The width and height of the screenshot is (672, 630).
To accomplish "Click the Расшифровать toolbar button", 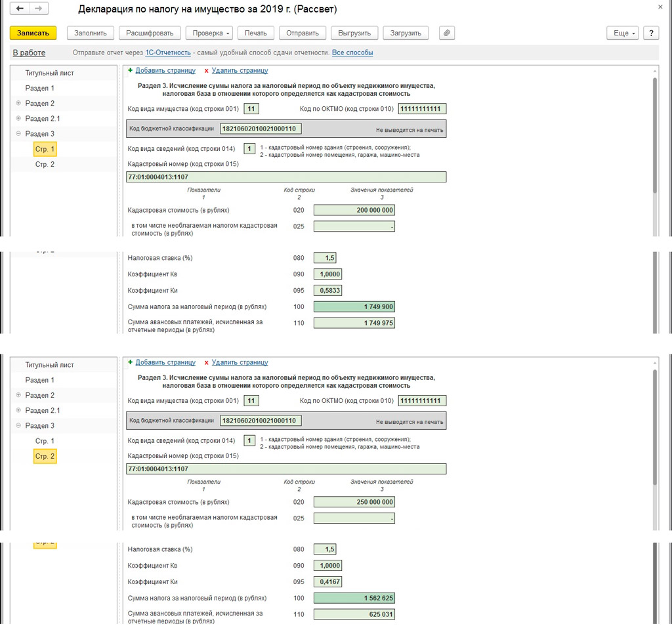I will pyautogui.click(x=150, y=33).
